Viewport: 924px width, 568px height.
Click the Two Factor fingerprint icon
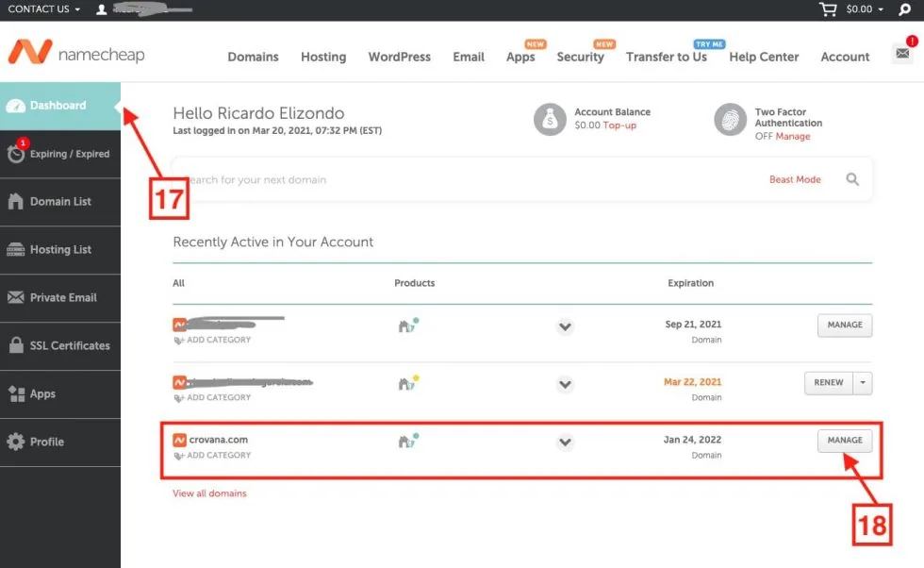pyautogui.click(x=730, y=119)
